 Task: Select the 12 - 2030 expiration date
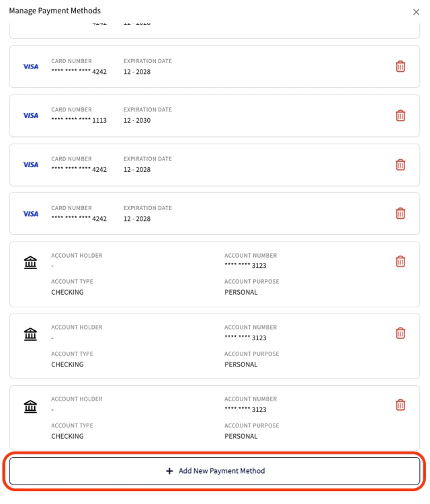[137, 120]
